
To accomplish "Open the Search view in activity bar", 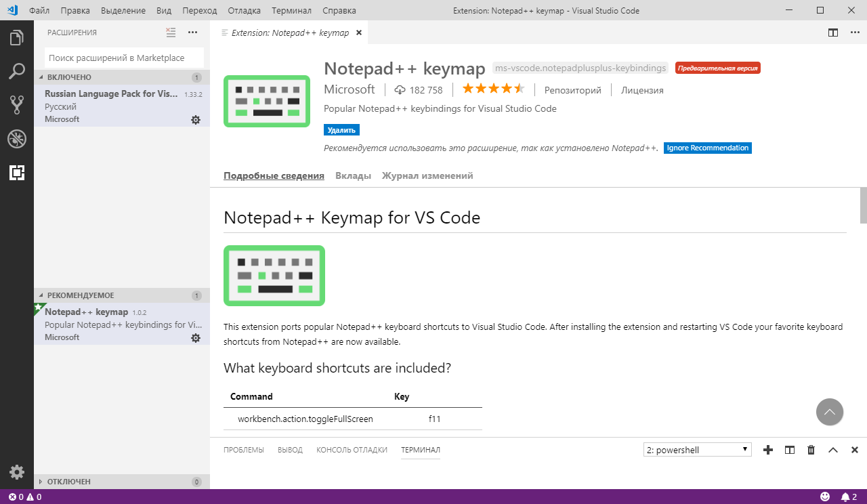I will pyautogui.click(x=17, y=71).
